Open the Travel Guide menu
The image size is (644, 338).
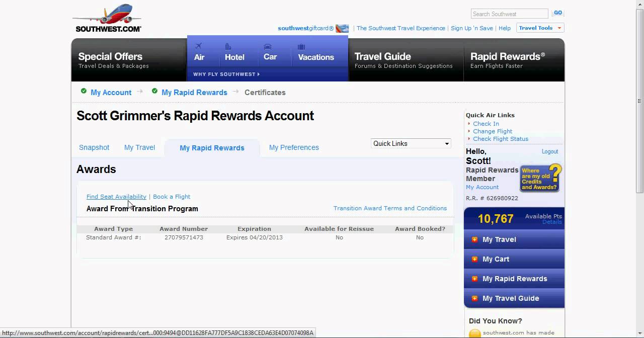click(x=405, y=60)
